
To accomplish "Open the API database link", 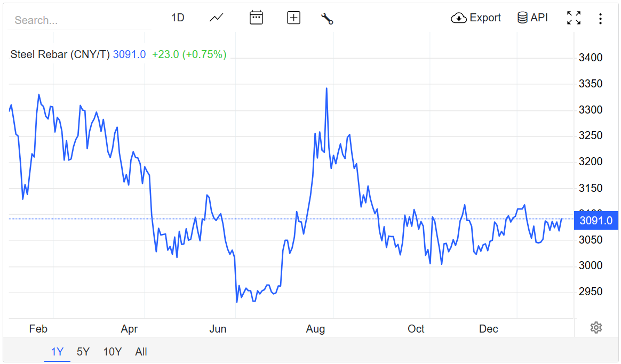I will 532,18.
